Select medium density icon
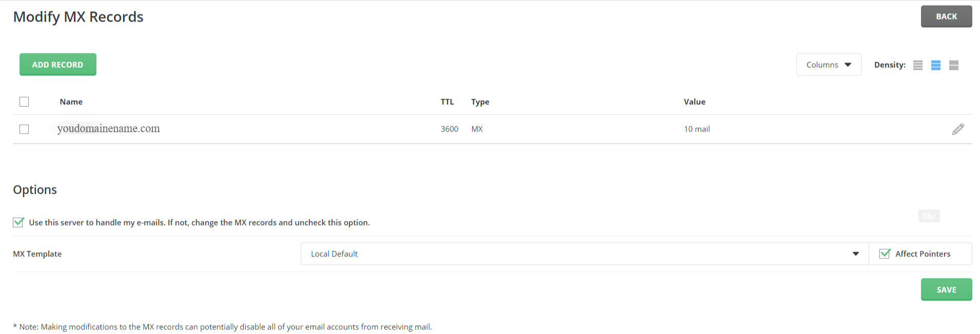The width and height of the screenshot is (980, 334). point(936,65)
